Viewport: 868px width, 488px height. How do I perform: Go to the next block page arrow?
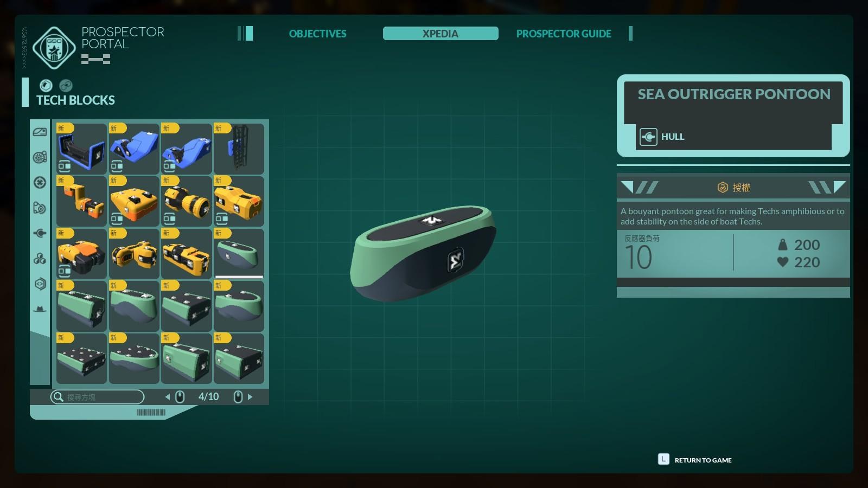point(250,397)
